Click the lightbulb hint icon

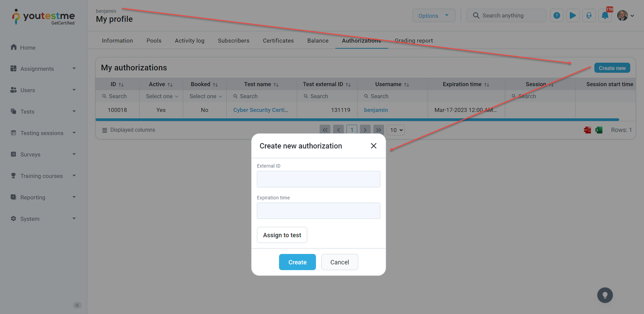click(x=605, y=296)
